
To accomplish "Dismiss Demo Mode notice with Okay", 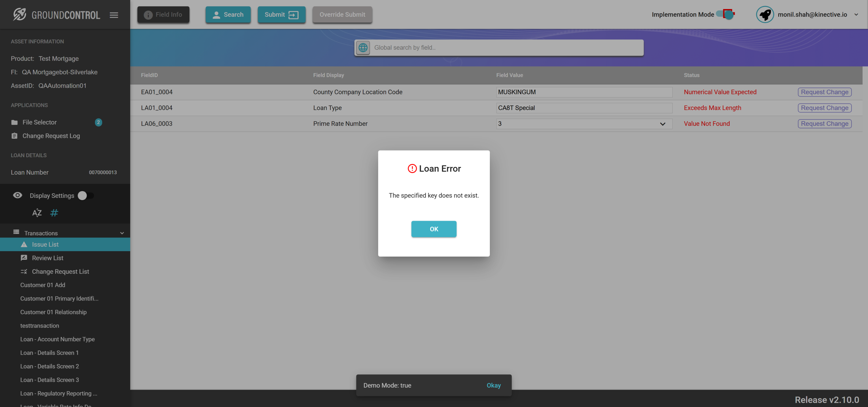I will click(x=493, y=385).
